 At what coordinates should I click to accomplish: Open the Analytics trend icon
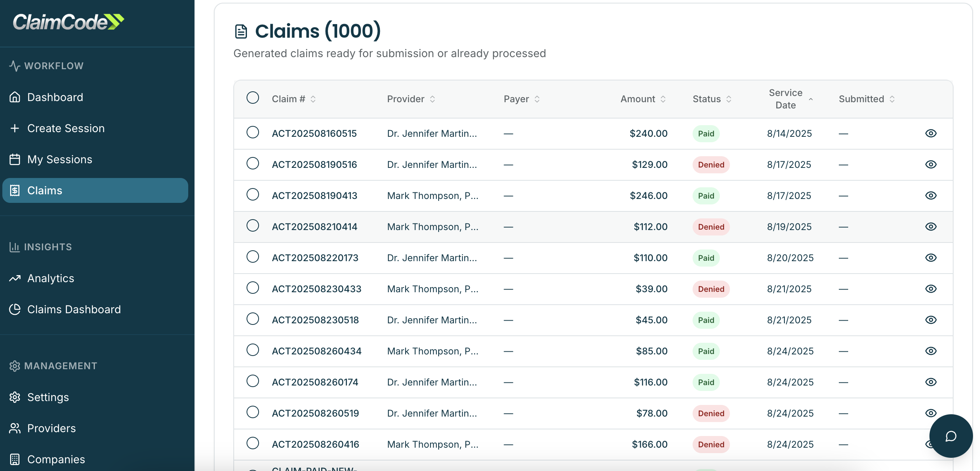[15, 278]
